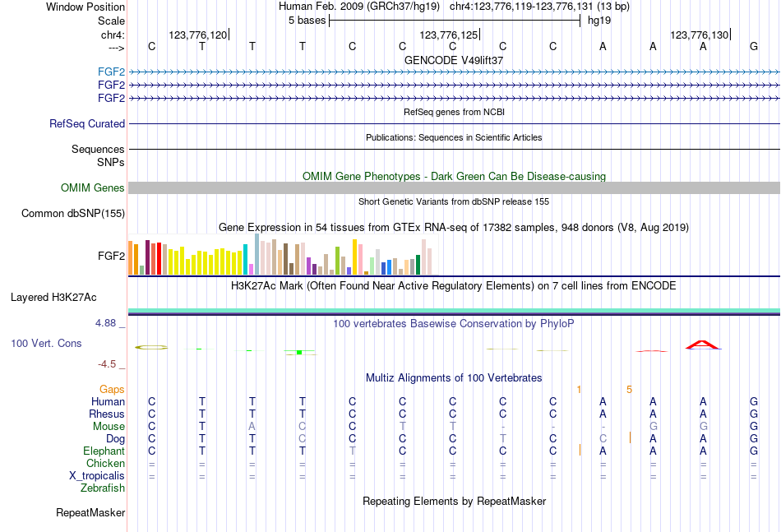Open the RefSeq Curated track label
This screenshot has height=532, width=781.
(x=87, y=123)
